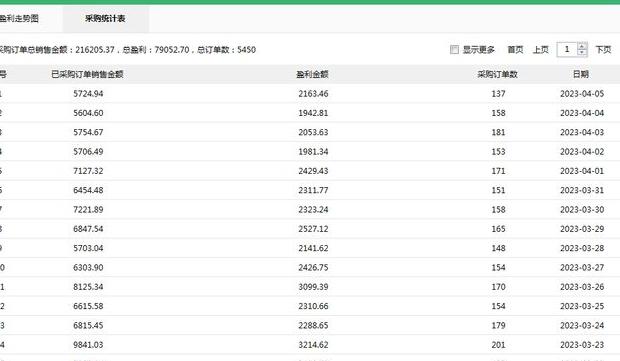Image resolution: width=620 pixels, height=361 pixels.
Task: Select order count 148
Action: point(498,249)
